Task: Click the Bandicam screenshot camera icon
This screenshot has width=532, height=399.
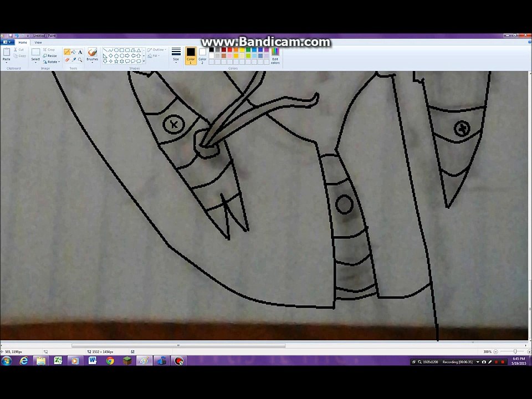Action: coord(484,362)
